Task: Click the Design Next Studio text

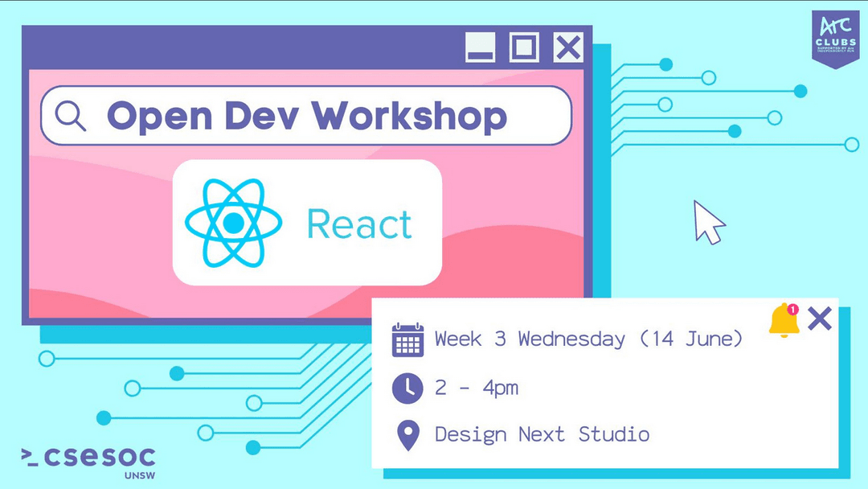Action: coord(542,434)
